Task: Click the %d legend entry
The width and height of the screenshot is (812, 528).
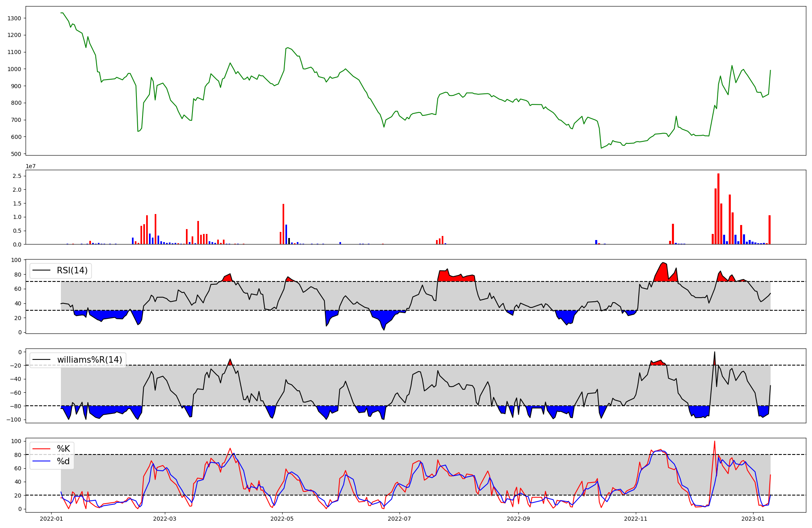Action: tap(63, 461)
